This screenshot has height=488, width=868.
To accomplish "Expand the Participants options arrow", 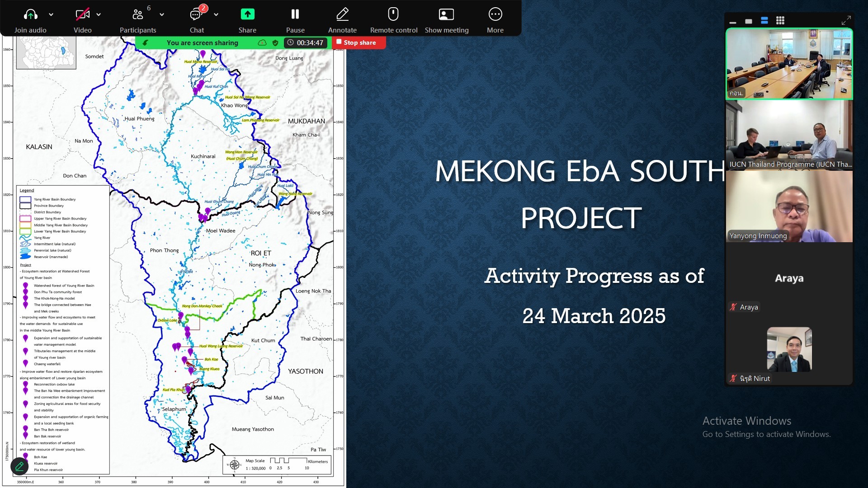I will click(162, 14).
